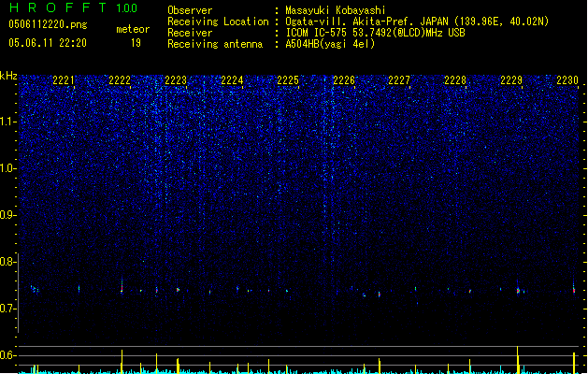Click the timestamp 05.06.11 22:20
Viewport: 588px width, 374px height.
(x=48, y=43)
